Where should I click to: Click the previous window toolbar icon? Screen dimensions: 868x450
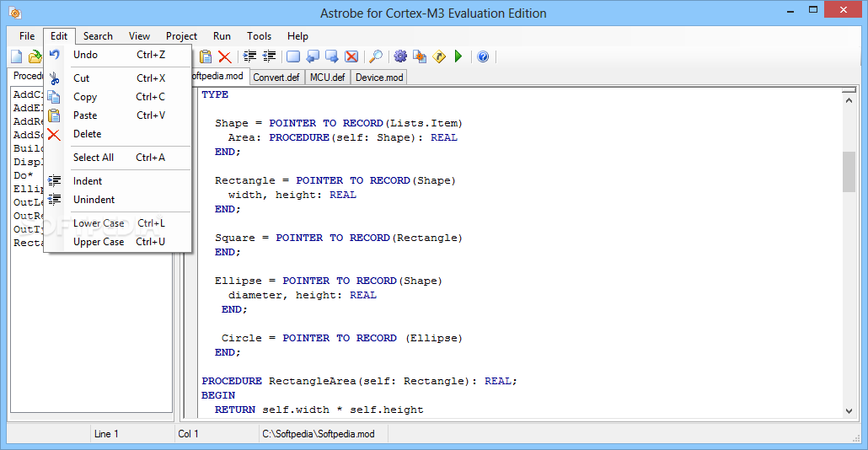point(313,56)
